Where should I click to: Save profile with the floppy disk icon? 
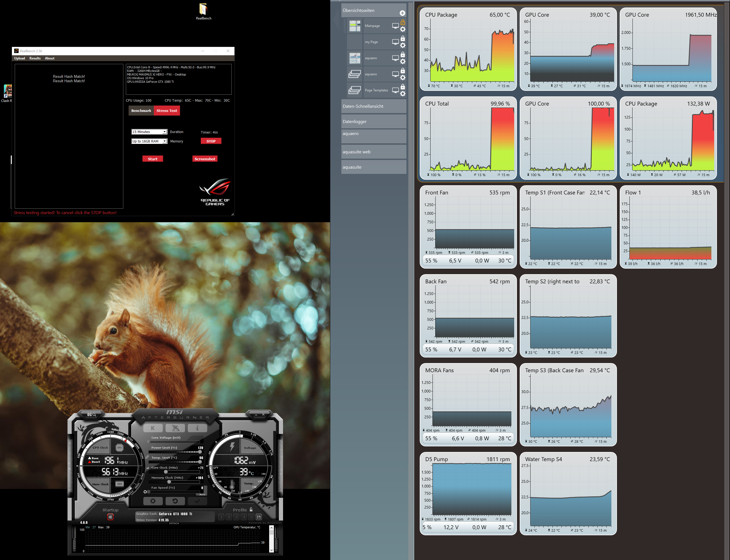click(x=259, y=517)
